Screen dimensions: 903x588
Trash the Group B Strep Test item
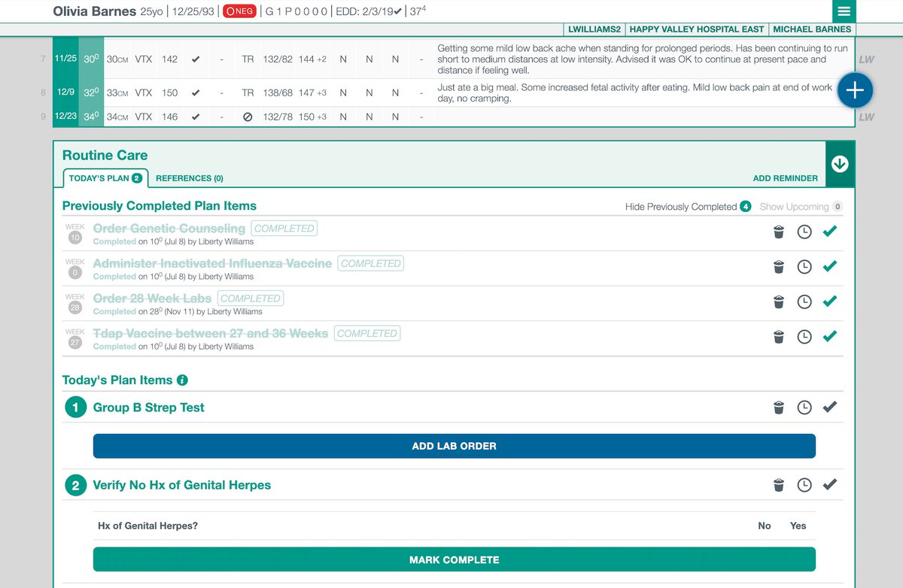coord(779,408)
